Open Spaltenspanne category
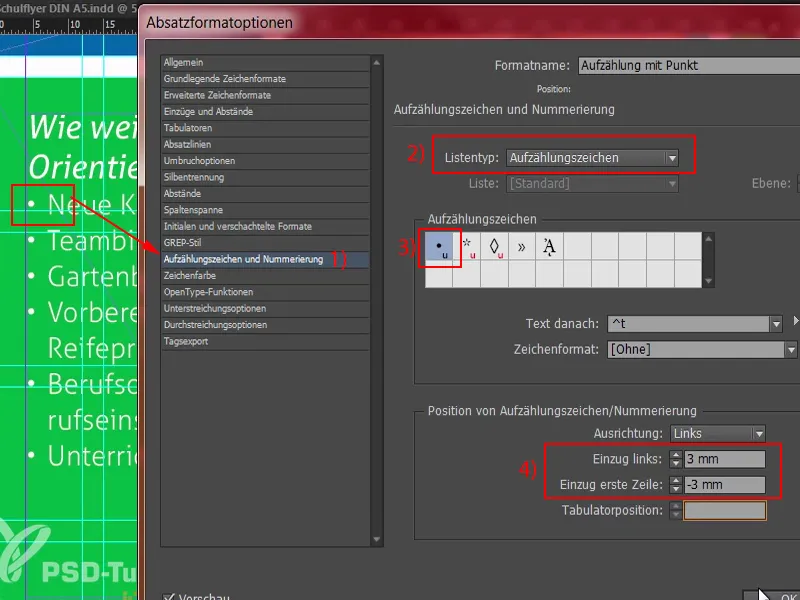 coord(265,210)
